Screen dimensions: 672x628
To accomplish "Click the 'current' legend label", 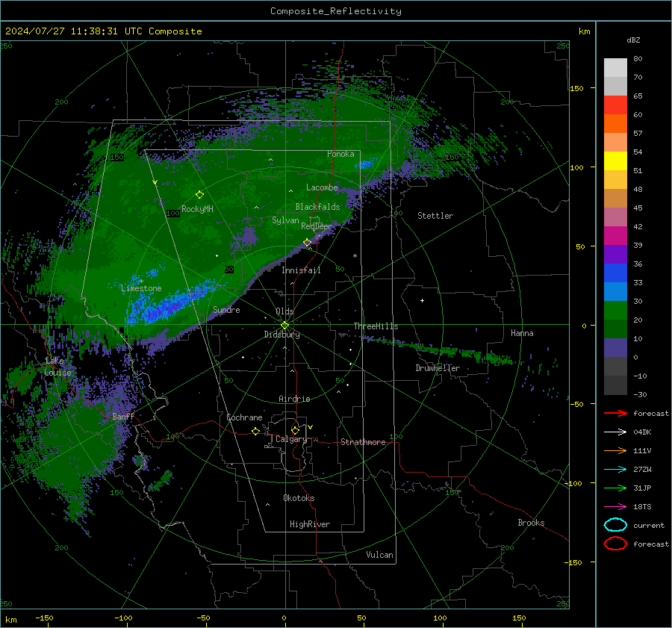I will tap(649, 525).
